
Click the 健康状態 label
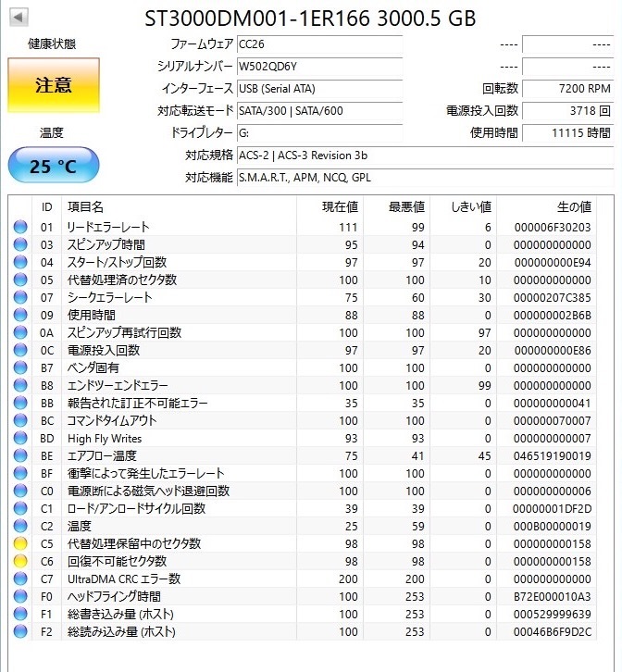(x=52, y=44)
